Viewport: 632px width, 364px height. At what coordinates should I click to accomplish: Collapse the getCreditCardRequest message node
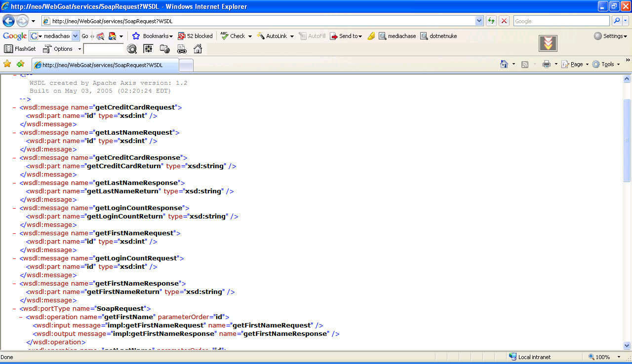pos(15,108)
